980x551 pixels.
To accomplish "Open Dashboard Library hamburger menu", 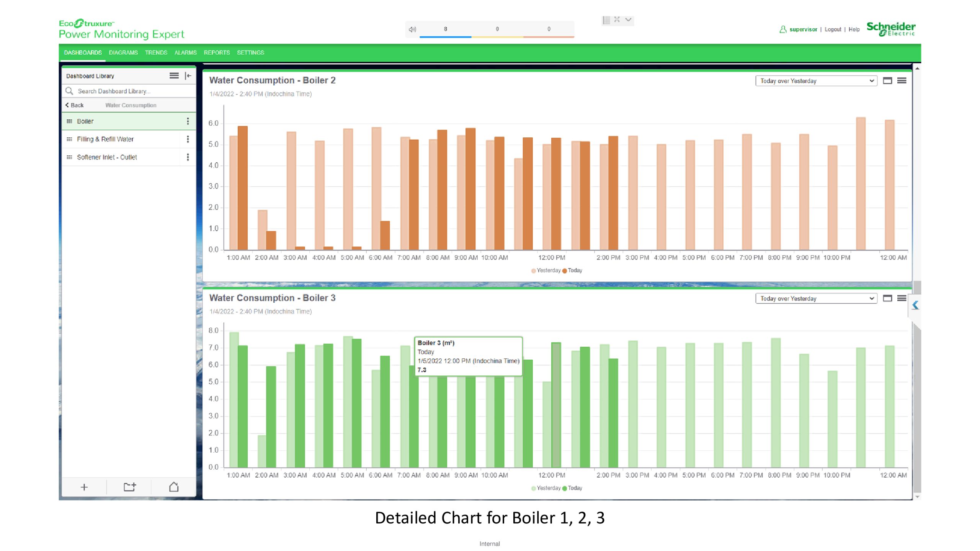I will [174, 76].
